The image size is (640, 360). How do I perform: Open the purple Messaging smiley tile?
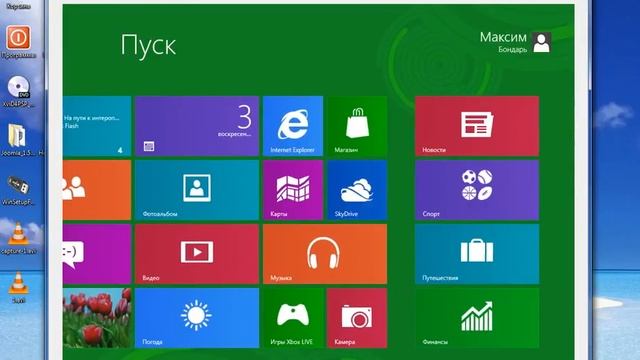97,254
